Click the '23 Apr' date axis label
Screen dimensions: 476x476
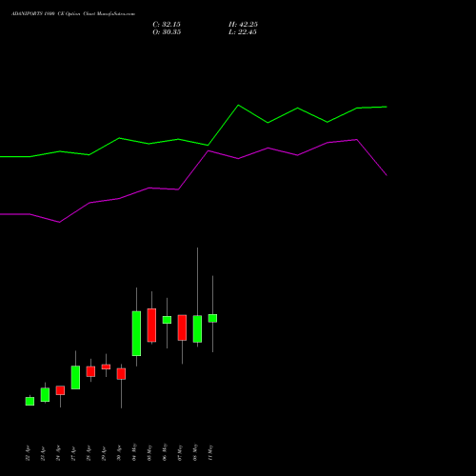coord(43,453)
